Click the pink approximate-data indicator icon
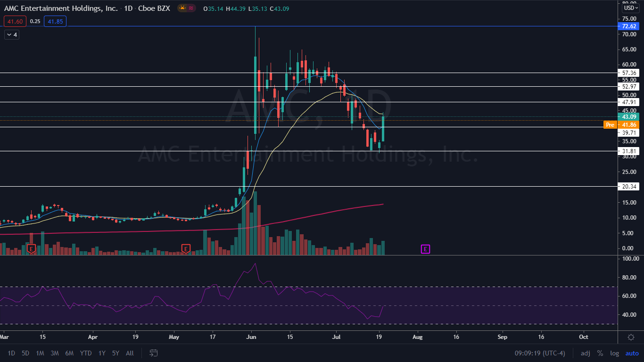This screenshot has height=362, width=644. pos(191,8)
